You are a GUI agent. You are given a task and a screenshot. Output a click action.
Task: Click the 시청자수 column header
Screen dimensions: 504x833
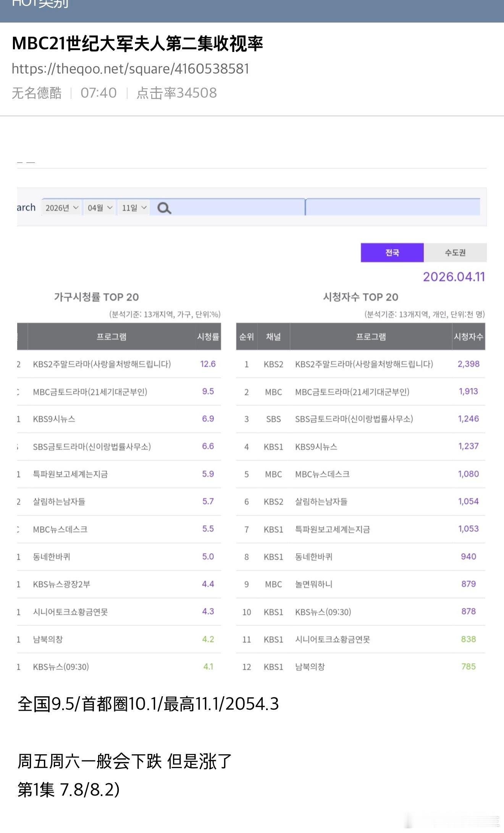[x=468, y=336]
